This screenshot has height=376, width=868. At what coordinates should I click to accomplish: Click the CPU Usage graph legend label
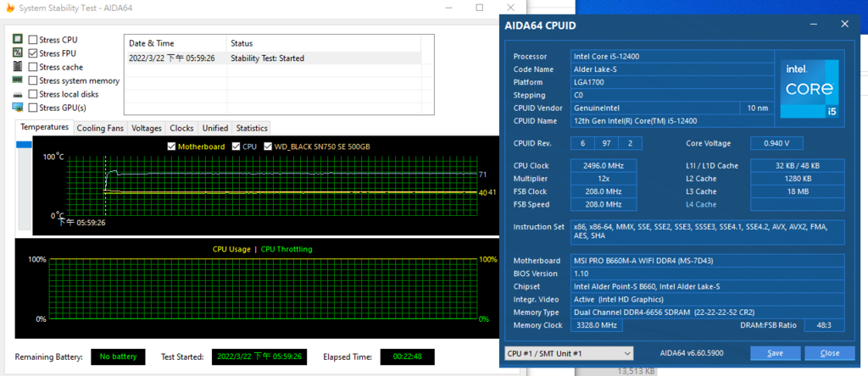coord(231,249)
